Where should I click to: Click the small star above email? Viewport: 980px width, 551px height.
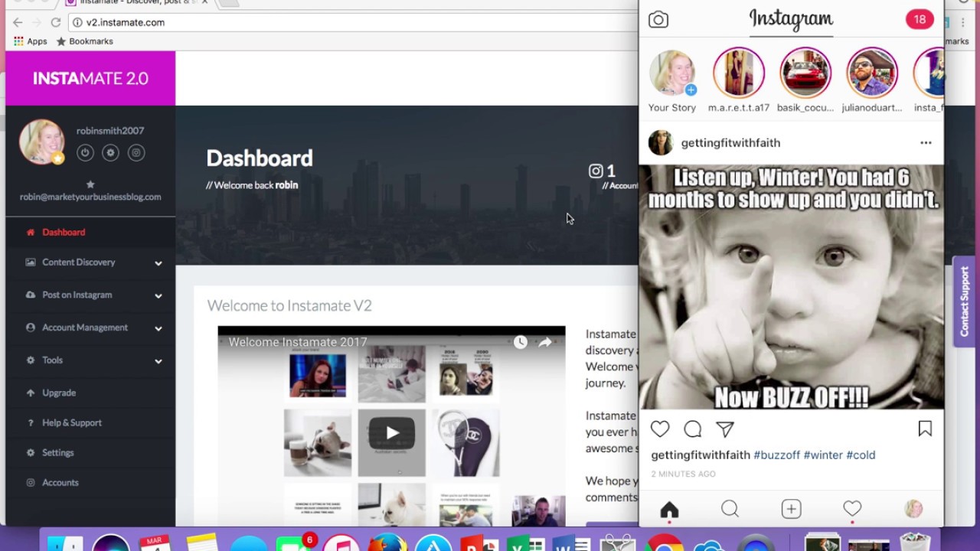point(90,184)
